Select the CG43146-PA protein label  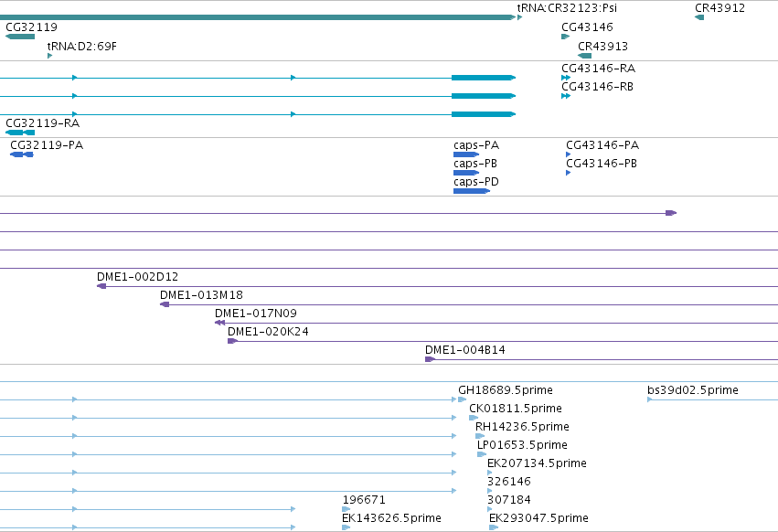(x=602, y=145)
